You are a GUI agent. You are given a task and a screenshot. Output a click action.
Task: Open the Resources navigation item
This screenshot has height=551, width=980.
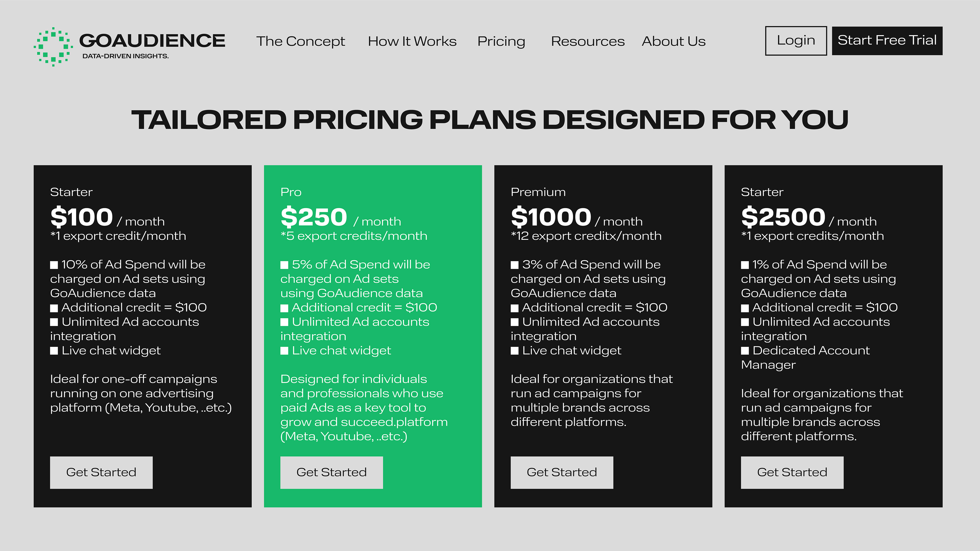click(x=587, y=41)
